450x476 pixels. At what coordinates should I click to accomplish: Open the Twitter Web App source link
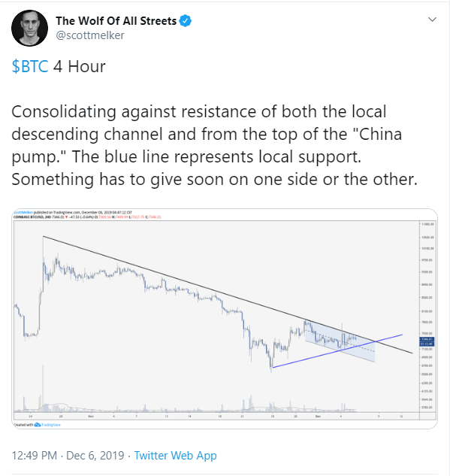pyautogui.click(x=175, y=456)
